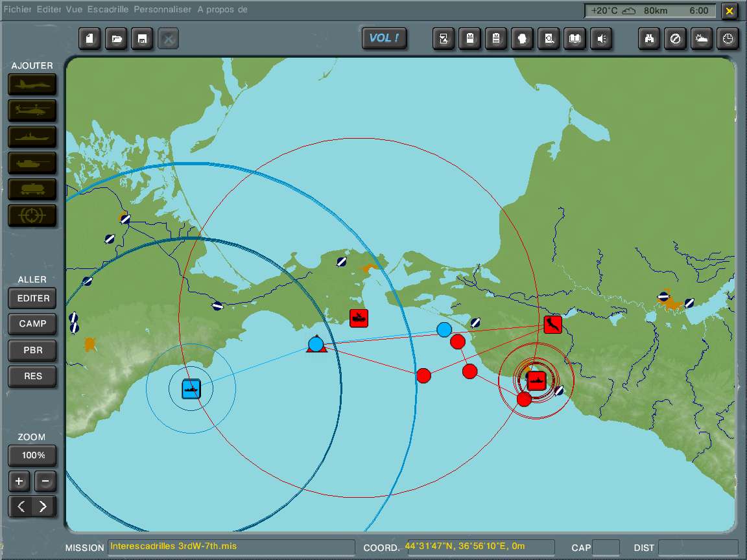Viewport: 747px width, 560px height.
Task: Select airfield marker north of red tank
Action: click(342, 261)
